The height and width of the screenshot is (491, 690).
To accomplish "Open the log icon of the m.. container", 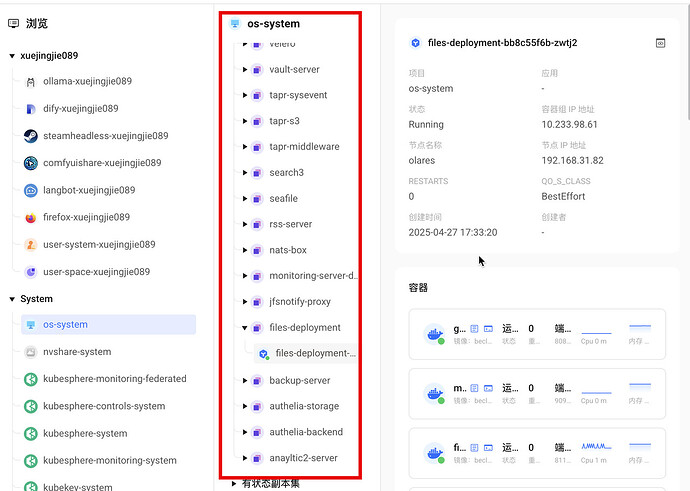I will point(474,388).
